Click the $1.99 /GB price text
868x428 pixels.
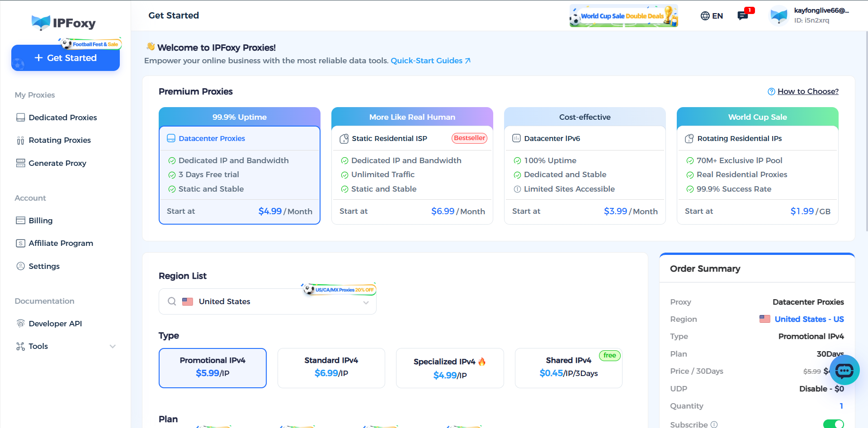click(810, 211)
